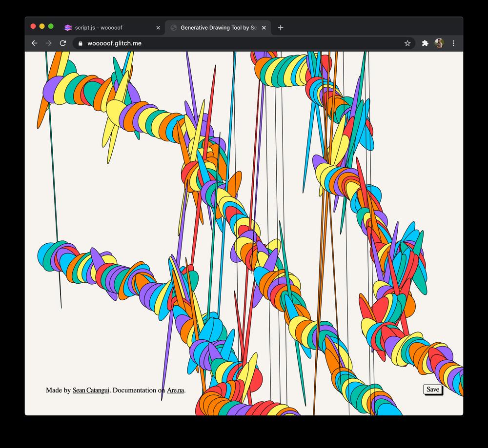Click the Save button

click(432, 389)
